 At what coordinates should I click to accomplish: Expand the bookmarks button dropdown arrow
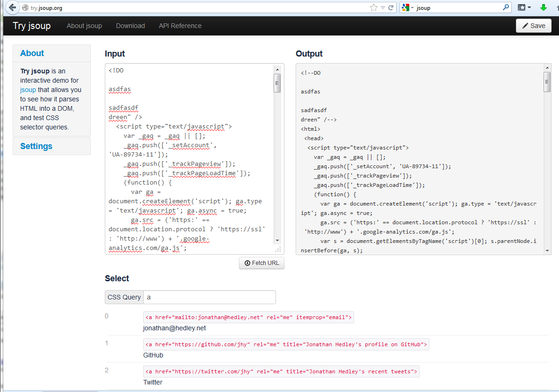tap(530, 7)
